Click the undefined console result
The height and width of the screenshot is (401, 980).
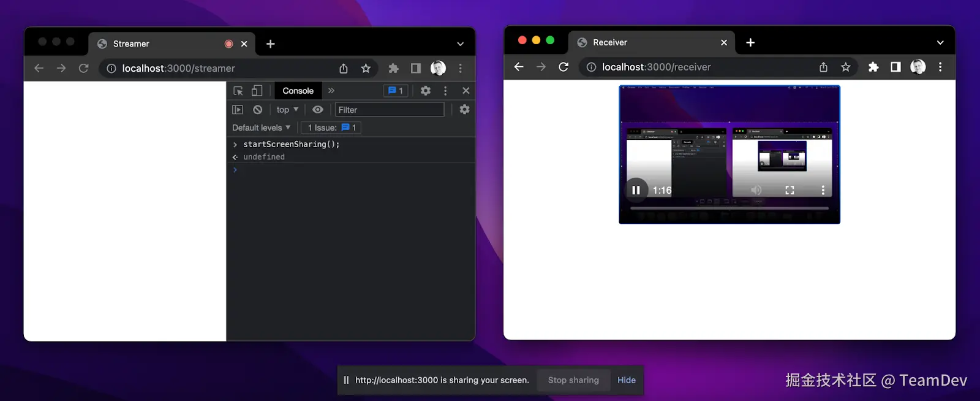264,157
